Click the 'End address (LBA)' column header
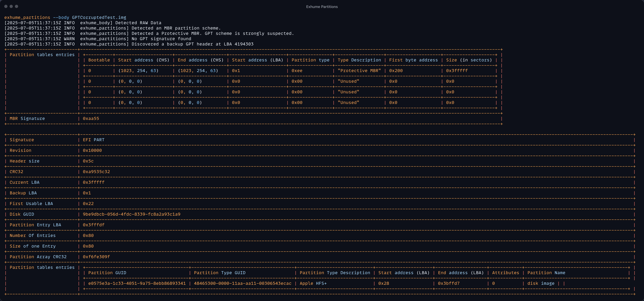Screen dimensions: 644x301 coord(461,273)
